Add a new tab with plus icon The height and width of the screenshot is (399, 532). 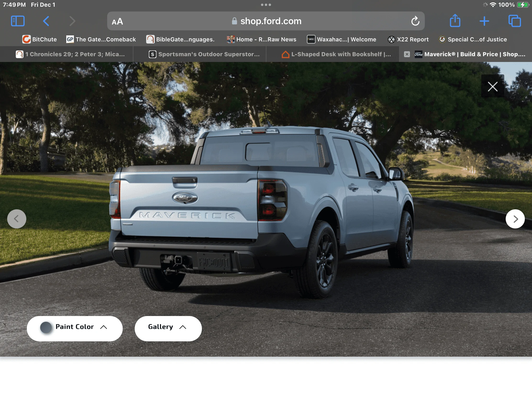click(484, 21)
